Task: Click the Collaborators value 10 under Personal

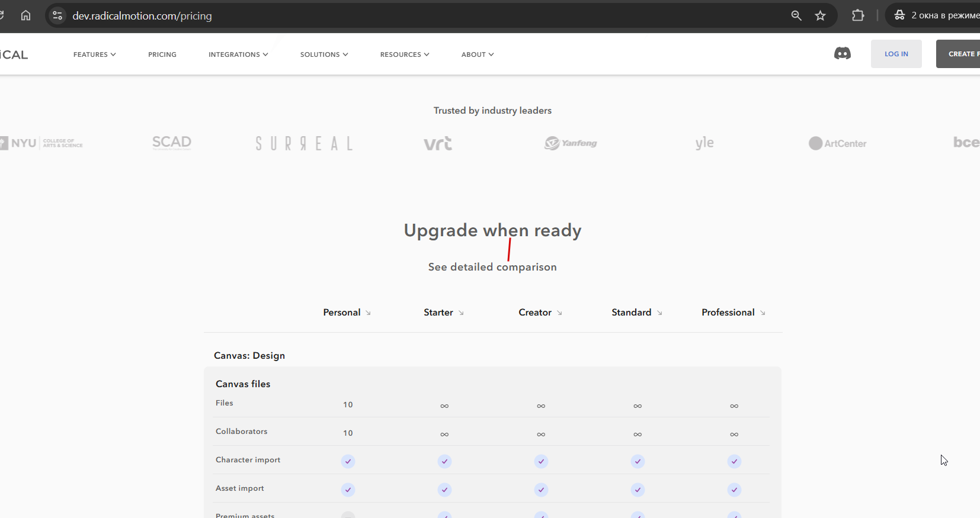Action: [348, 433]
